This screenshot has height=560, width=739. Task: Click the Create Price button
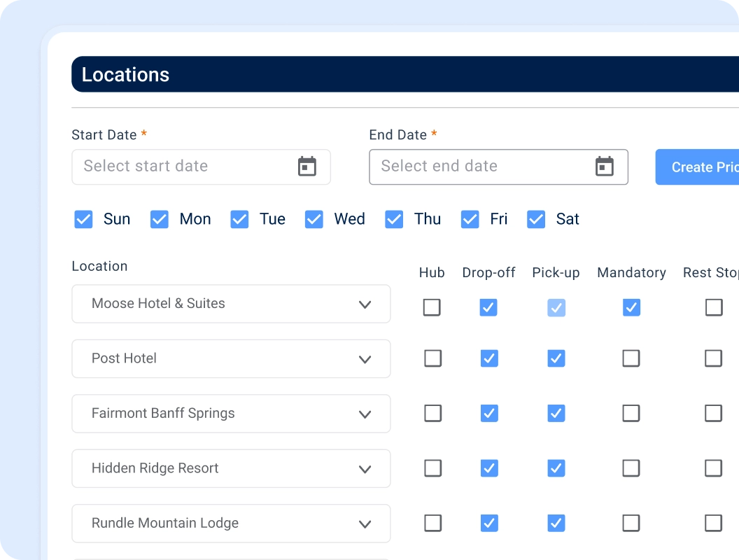coord(697,167)
